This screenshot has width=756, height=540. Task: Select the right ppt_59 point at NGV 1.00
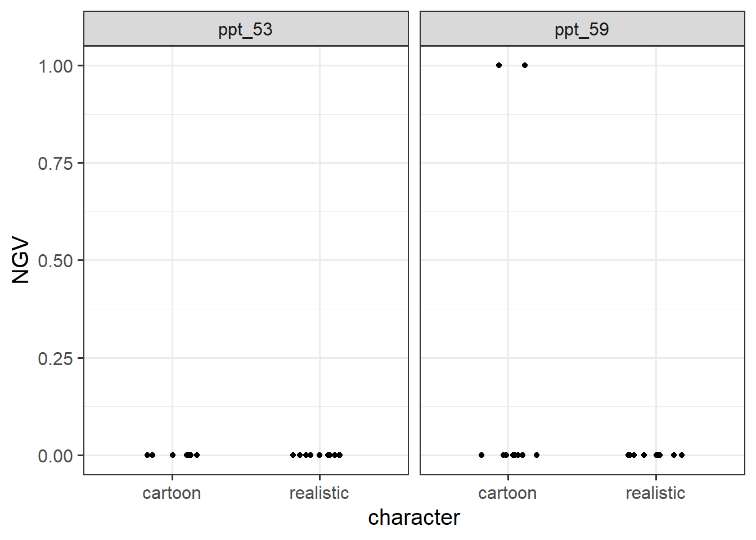click(x=525, y=65)
